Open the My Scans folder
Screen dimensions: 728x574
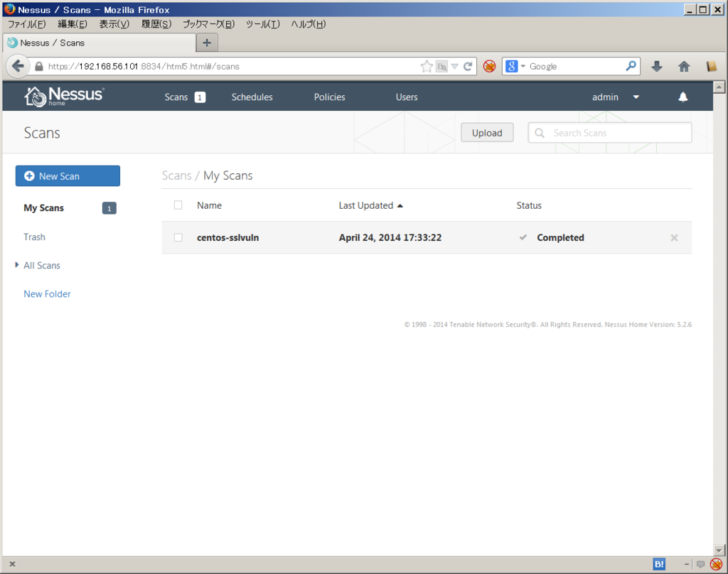click(x=43, y=208)
